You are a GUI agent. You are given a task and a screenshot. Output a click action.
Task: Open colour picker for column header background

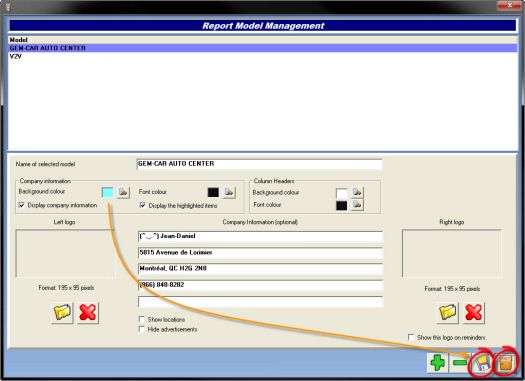[357, 192]
